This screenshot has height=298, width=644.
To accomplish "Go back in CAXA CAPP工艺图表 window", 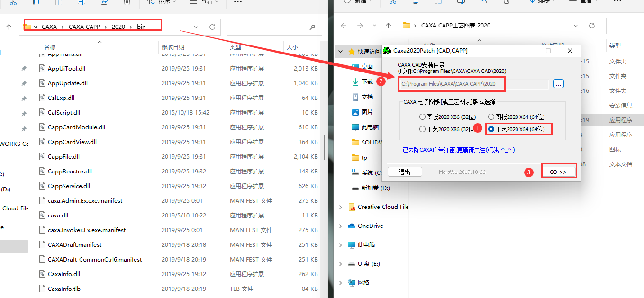I will [x=344, y=26].
